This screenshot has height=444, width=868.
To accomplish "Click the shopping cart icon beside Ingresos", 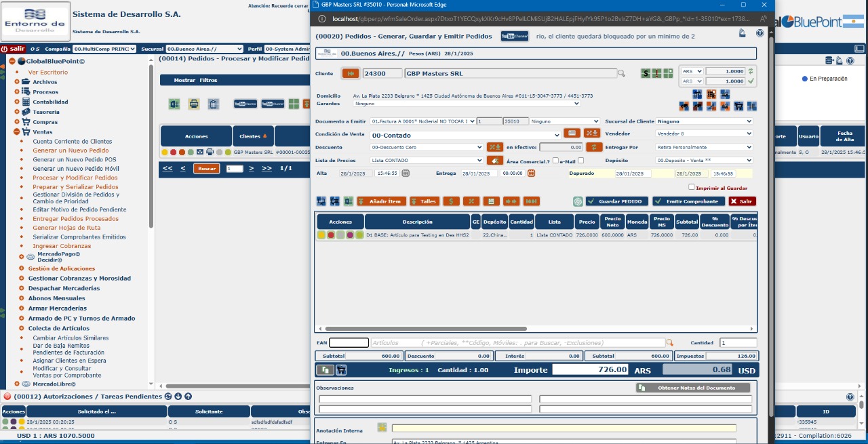I will click(341, 370).
